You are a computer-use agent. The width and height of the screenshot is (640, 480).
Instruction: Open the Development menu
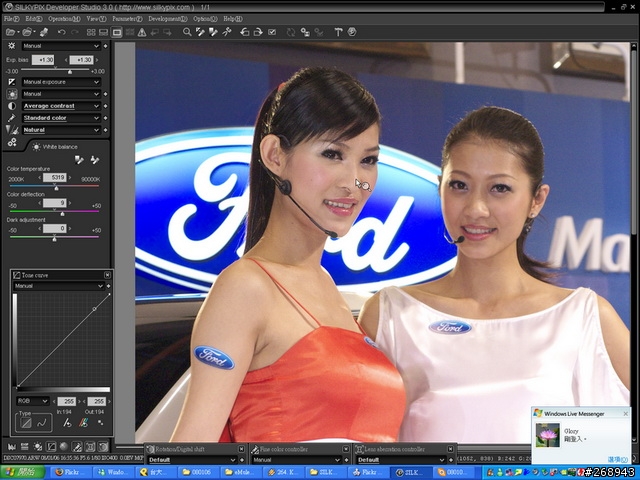click(x=168, y=19)
